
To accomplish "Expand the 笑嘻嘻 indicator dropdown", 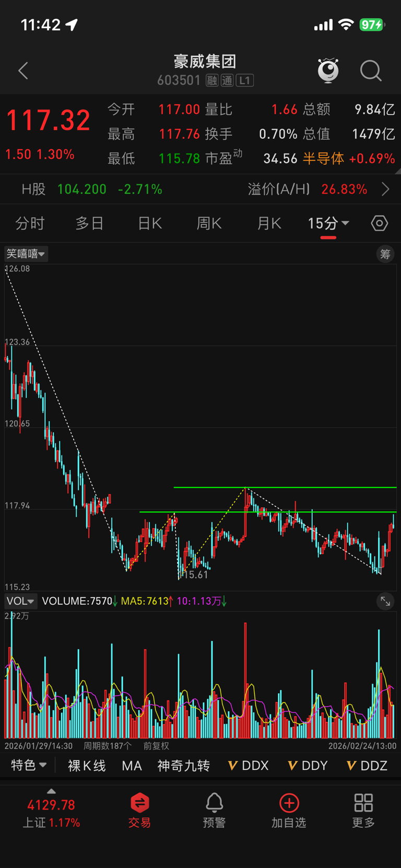I will point(26,254).
